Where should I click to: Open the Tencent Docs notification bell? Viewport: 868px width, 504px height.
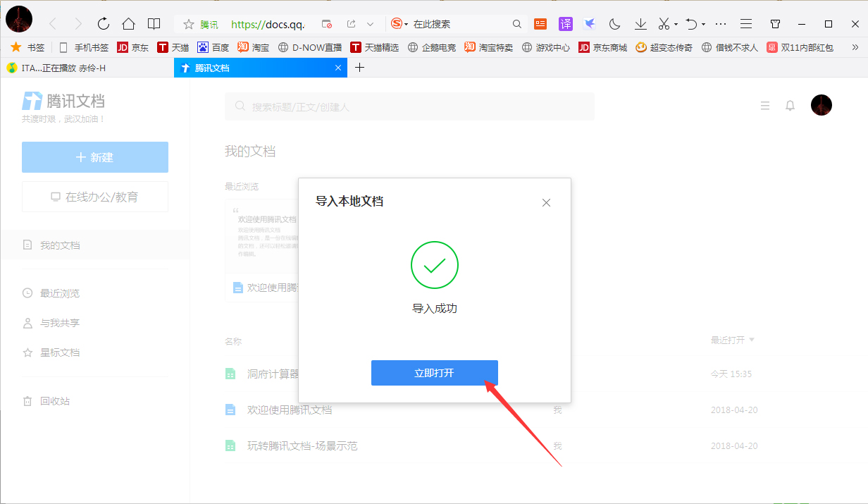(790, 106)
